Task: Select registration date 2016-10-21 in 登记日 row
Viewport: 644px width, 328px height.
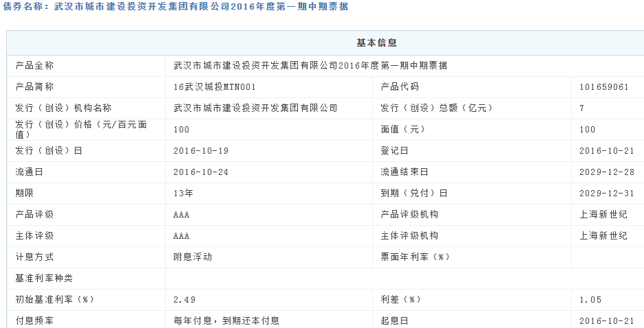Action: click(607, 151)
